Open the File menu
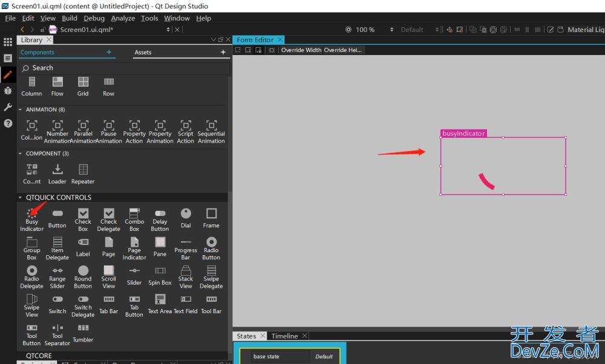The height and width of the screenshot is (364, 605). 10,18
